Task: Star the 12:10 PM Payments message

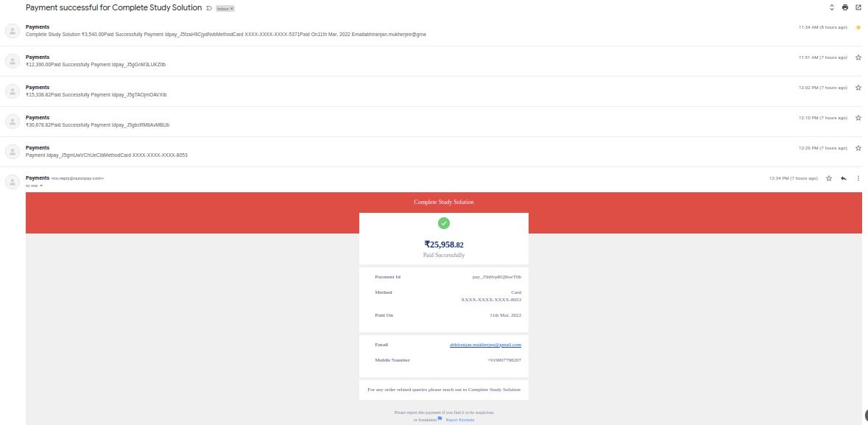Action: point(858,118)
